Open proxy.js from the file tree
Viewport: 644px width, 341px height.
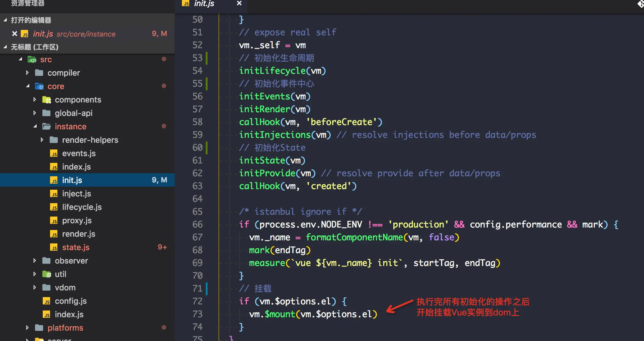[x=77, y=221]
